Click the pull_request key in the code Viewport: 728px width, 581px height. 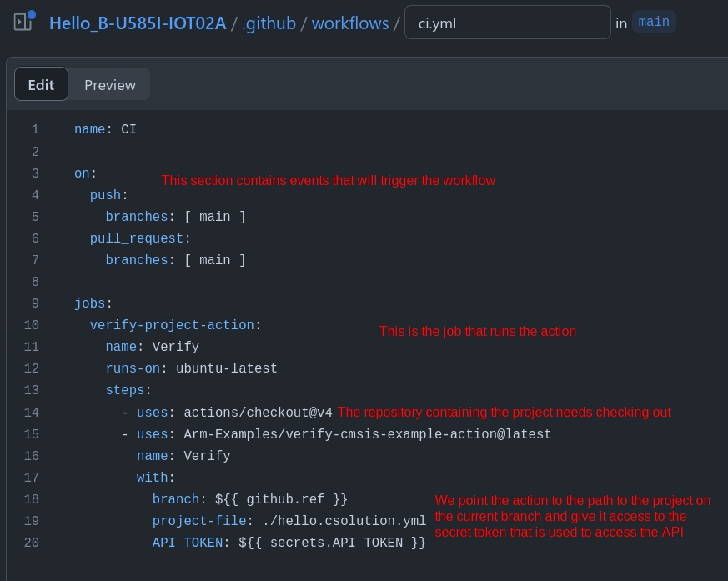click(x=136, y=239)
